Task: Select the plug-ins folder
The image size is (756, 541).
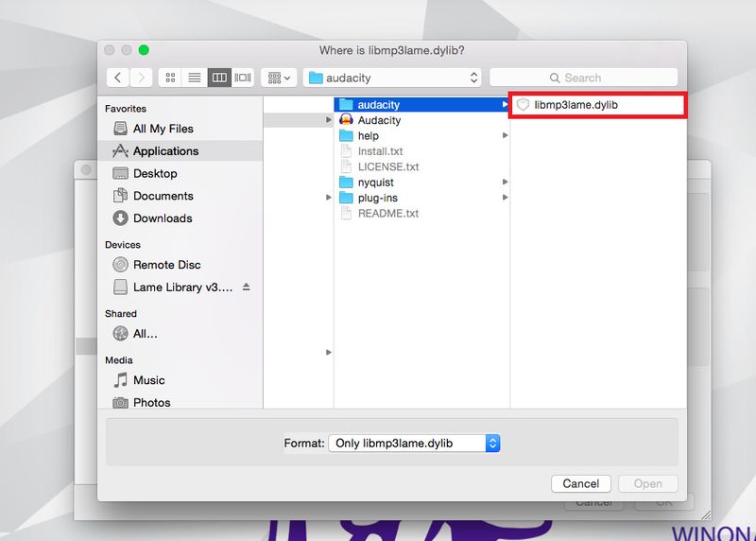Action: point(377,198)
